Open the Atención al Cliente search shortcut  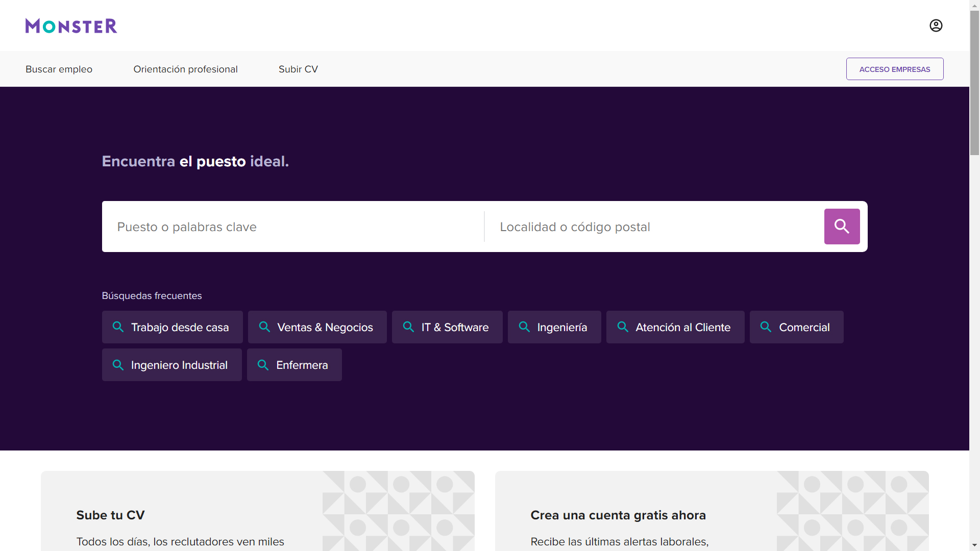pyautogui.click(x=675, y=327)
